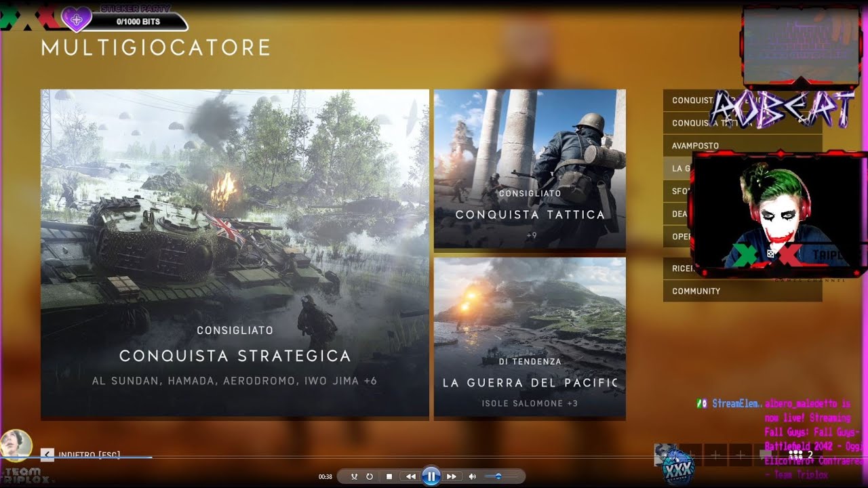Open squad chat speech bubble icon
This screenshot has width=868, height=488.
point(766,455)
